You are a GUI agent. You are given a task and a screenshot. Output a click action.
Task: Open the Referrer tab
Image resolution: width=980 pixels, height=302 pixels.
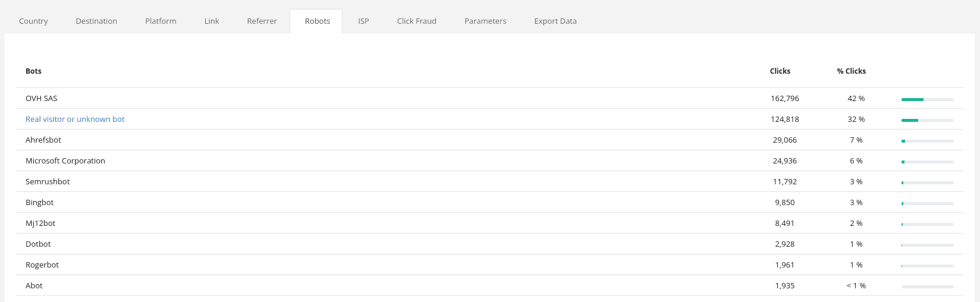click(x=262, y=21)
